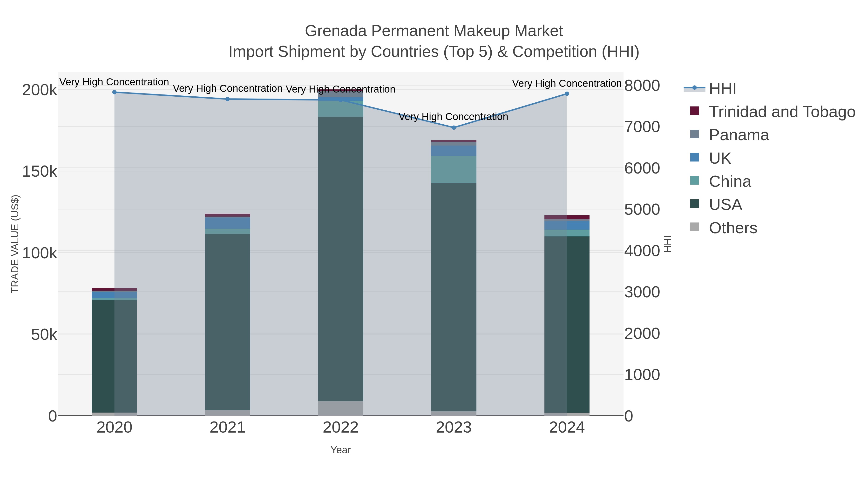Toggle the 'Others' legend label
868x488 pixels.
point(733,228)
